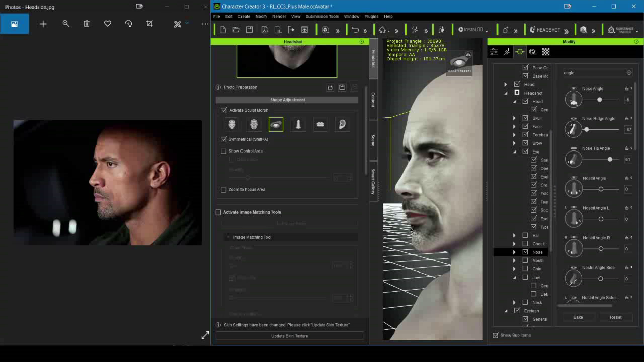Select the mouth sculpt morph icon
Screen dimensions: 644x362
tap(320, 124)
